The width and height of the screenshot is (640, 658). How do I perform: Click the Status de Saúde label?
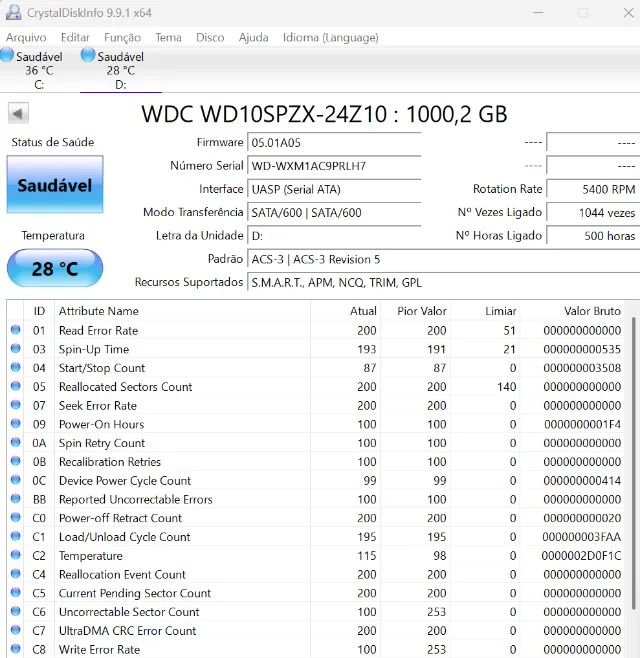(x=53, y=142)
